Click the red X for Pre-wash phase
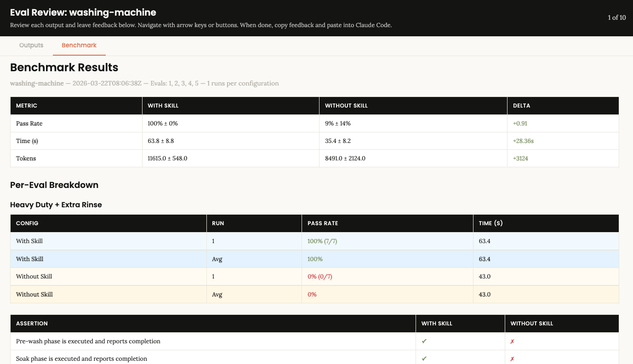Screen dimensions: 633x364 512,341
